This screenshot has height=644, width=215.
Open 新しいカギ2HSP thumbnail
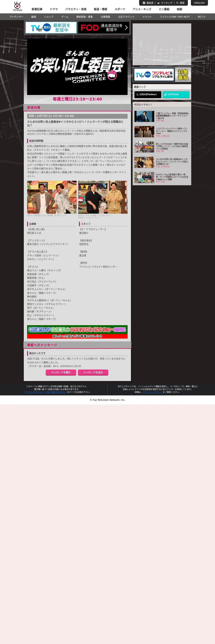pos(144,147)
